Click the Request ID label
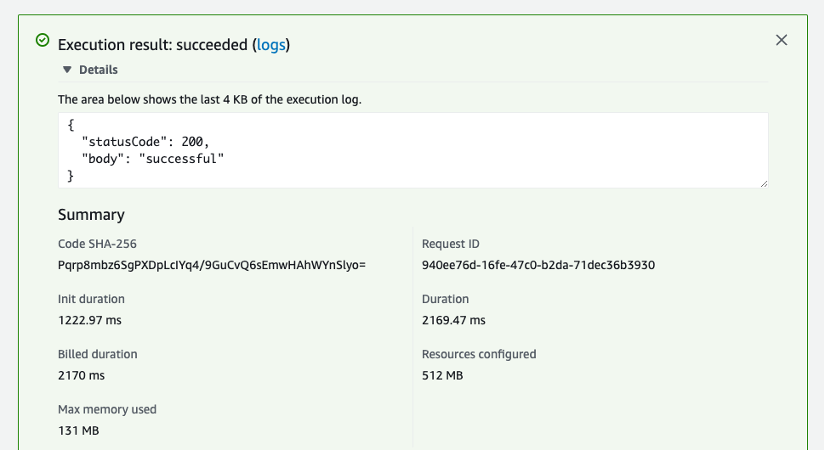This screenshot has height=452, width=824. pos(452,244)
